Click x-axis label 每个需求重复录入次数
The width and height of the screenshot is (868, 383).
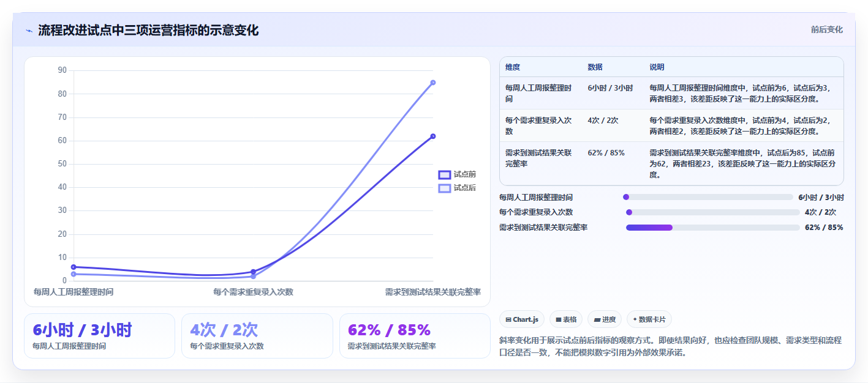point(253,292)
